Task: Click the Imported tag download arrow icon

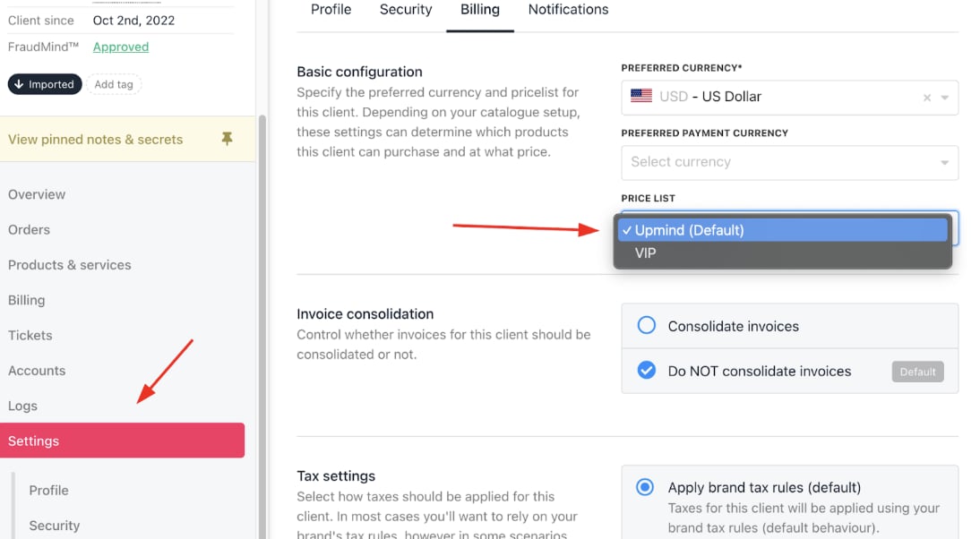Action: point(19,83)
